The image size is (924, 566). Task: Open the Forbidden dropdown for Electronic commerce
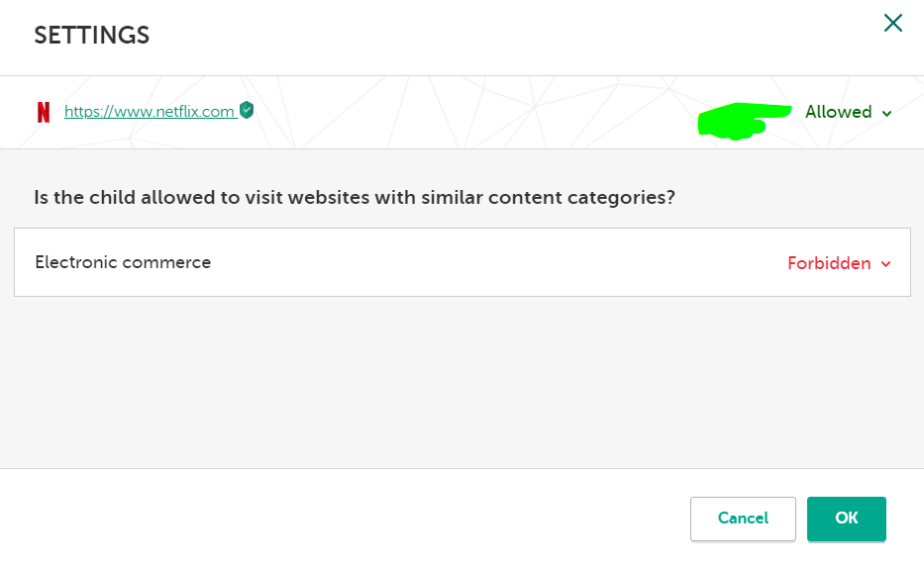839,263
